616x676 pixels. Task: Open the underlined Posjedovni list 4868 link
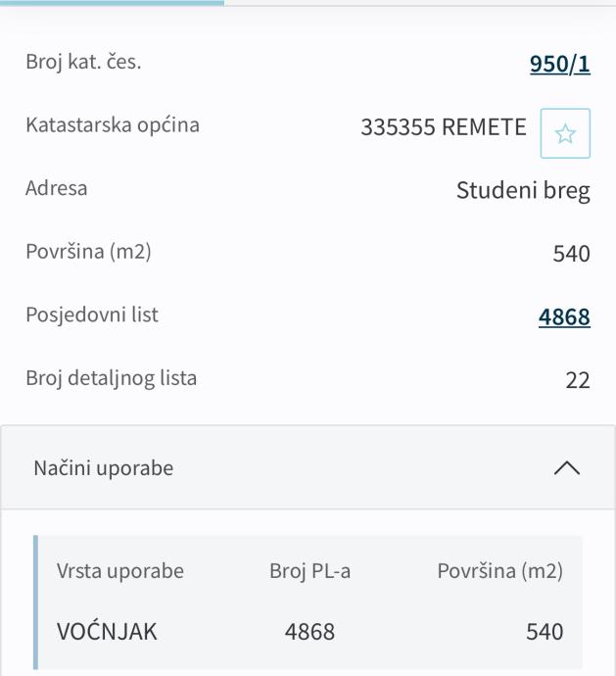click(564, 316)
